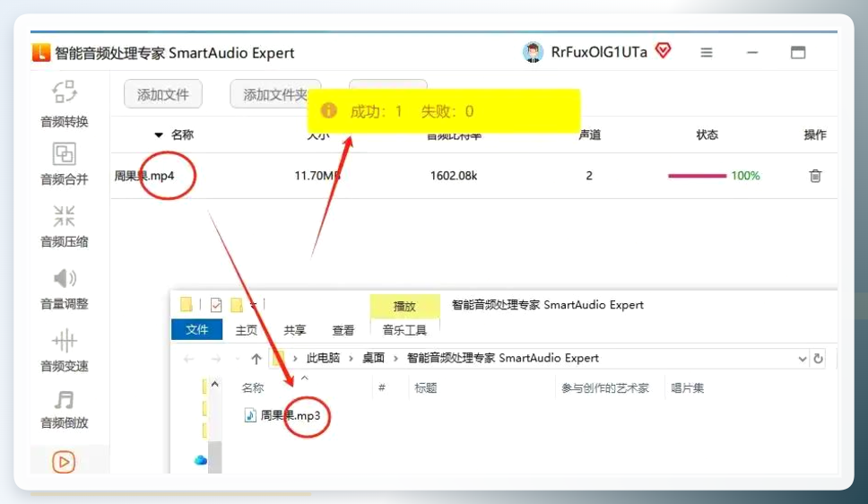
Task: Click the 标题 column header in Explorer
Action: coord(426,387)
